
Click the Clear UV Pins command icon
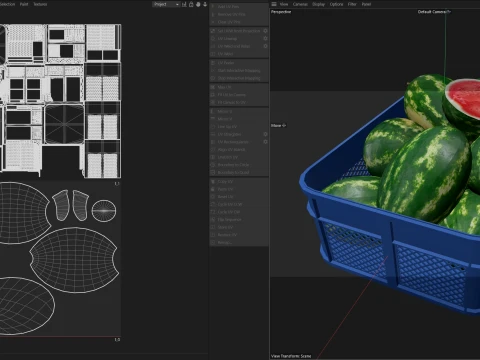tap(213, 22)
